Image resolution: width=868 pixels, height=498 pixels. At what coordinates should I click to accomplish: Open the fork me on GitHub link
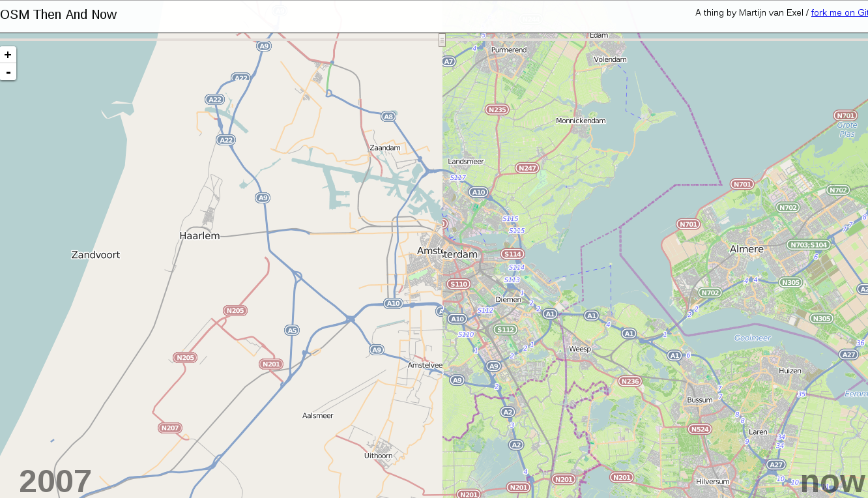[839, 12]
